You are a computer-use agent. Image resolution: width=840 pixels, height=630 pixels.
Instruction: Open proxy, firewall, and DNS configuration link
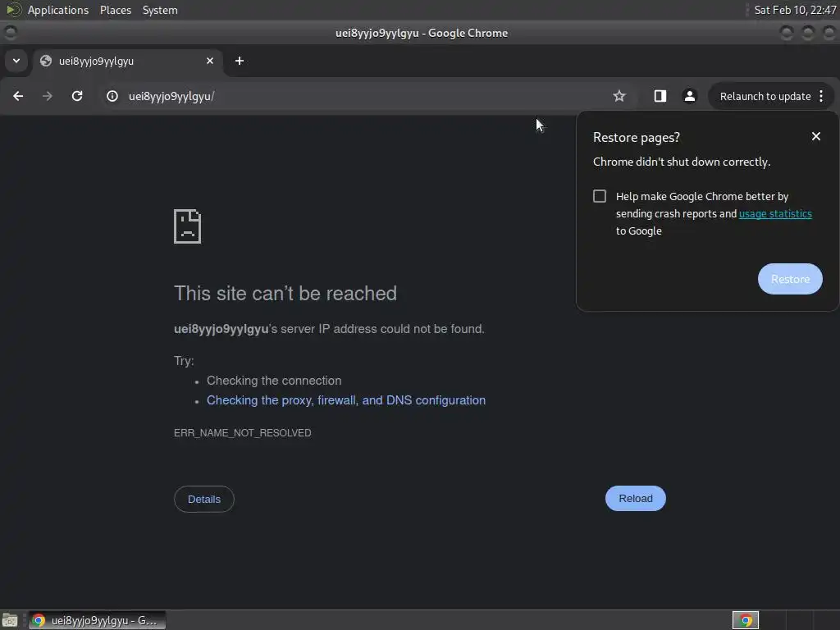point(346,400)
